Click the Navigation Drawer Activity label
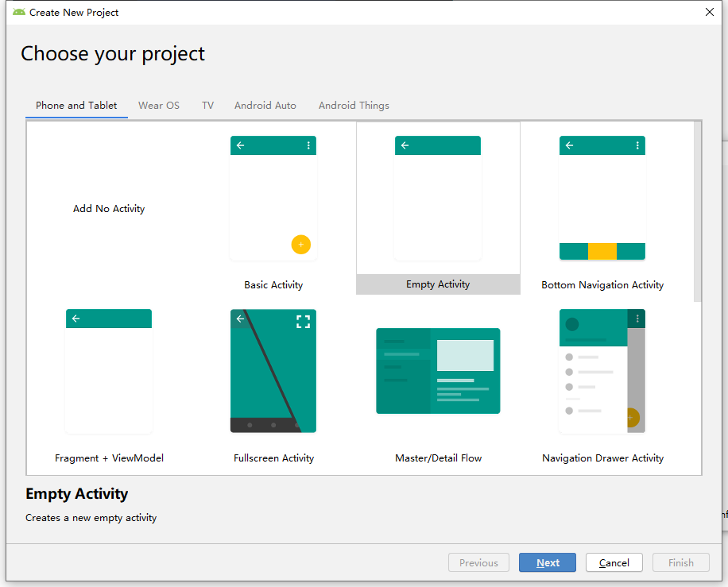 pyautogui.click(x=602, y=458)
